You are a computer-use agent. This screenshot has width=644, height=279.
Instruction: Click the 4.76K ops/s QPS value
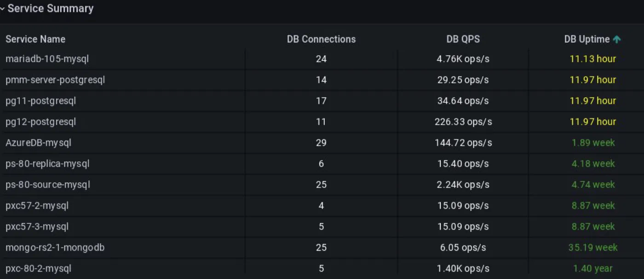[463, 59]
